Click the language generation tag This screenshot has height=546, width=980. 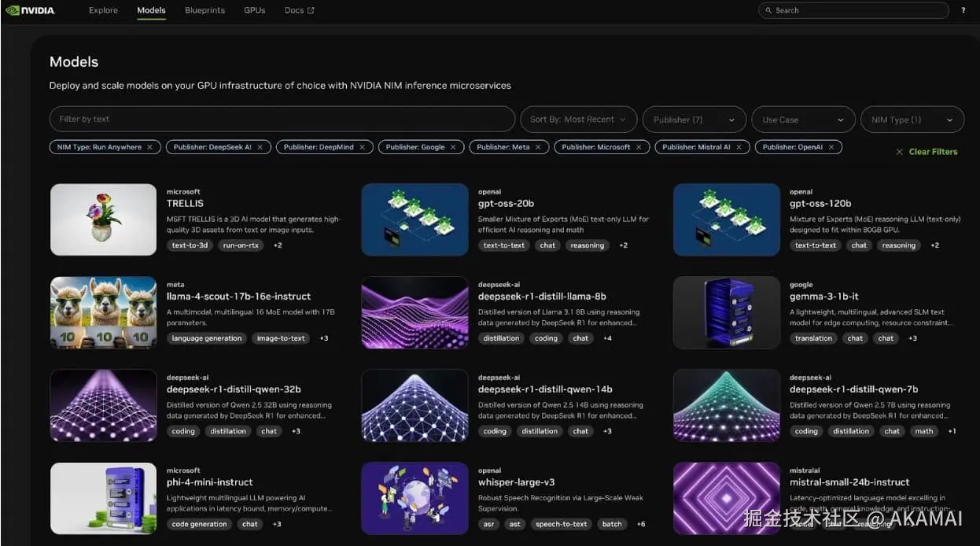coord(207,338)
